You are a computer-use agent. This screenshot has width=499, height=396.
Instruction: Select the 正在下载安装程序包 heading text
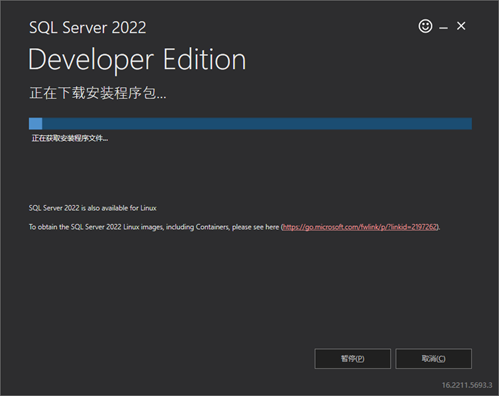tap(98, 93)
